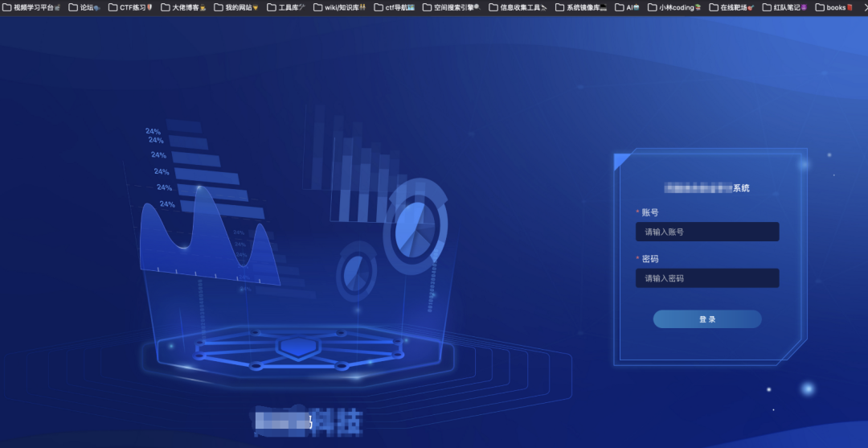868x448 pixels.
Task: Focus the 请输入密码 password field
Action: pos(707,278)
